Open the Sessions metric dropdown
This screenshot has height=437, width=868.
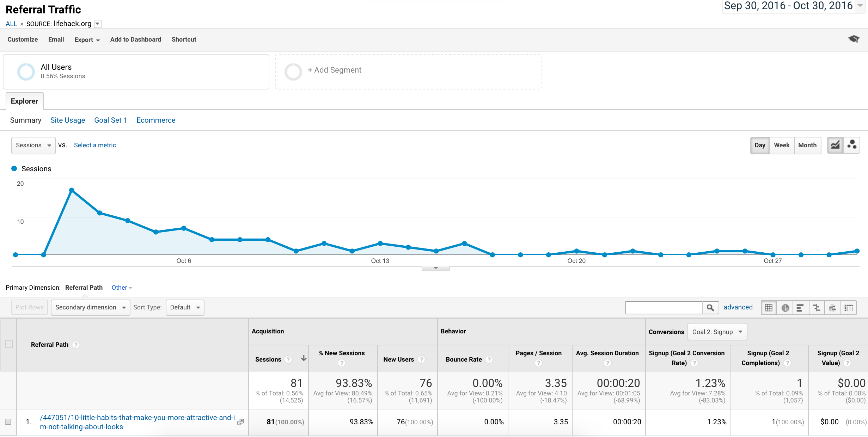pos(33,145)
